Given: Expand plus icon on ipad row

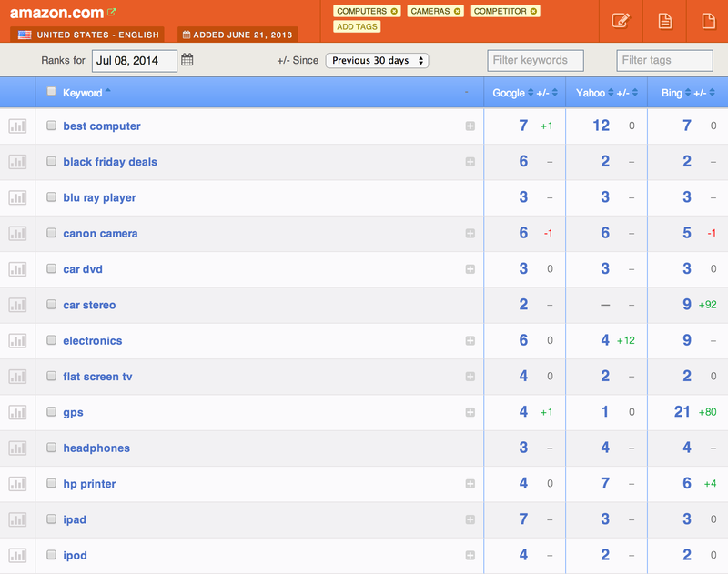Looking at the screenshot, I should (x=470, y=519).
